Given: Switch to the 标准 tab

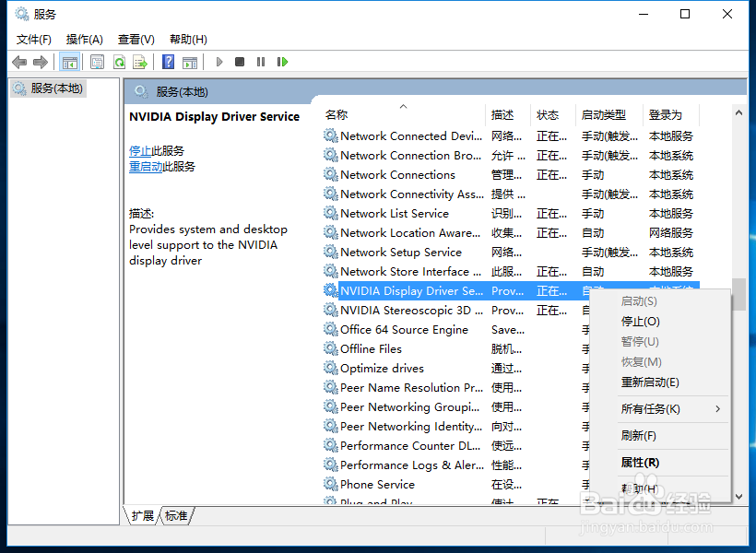Looking at the screenshot, I should click(176, 516).
